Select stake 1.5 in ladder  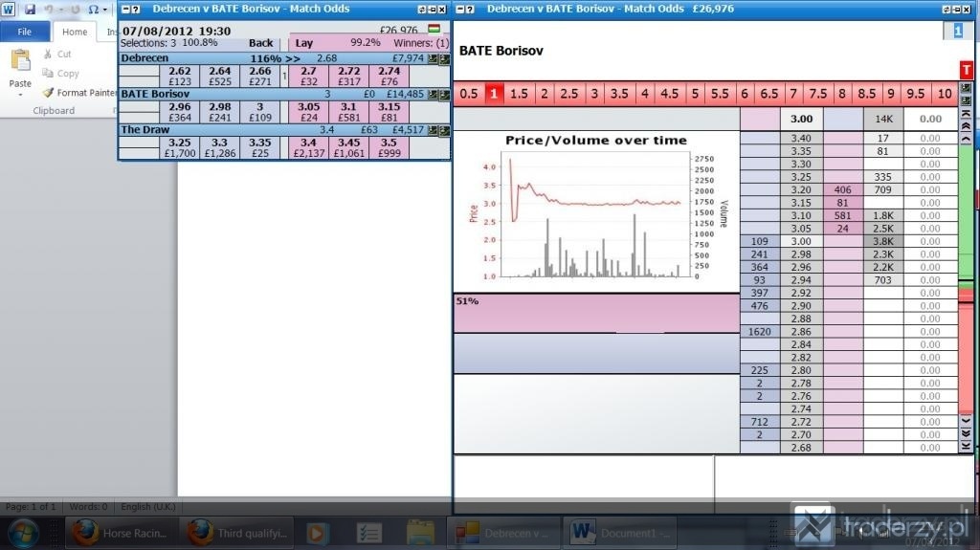point(519,94)
